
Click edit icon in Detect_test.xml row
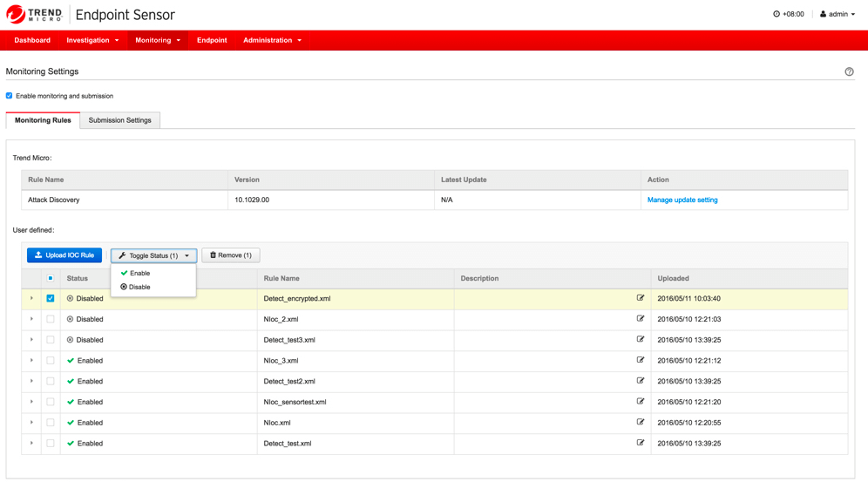click(641, 443)
